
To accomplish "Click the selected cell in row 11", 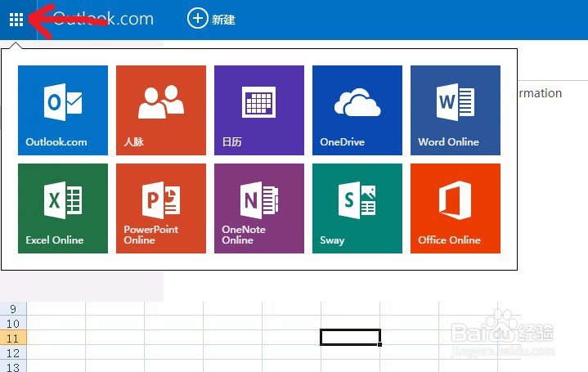I will [351, 337].
